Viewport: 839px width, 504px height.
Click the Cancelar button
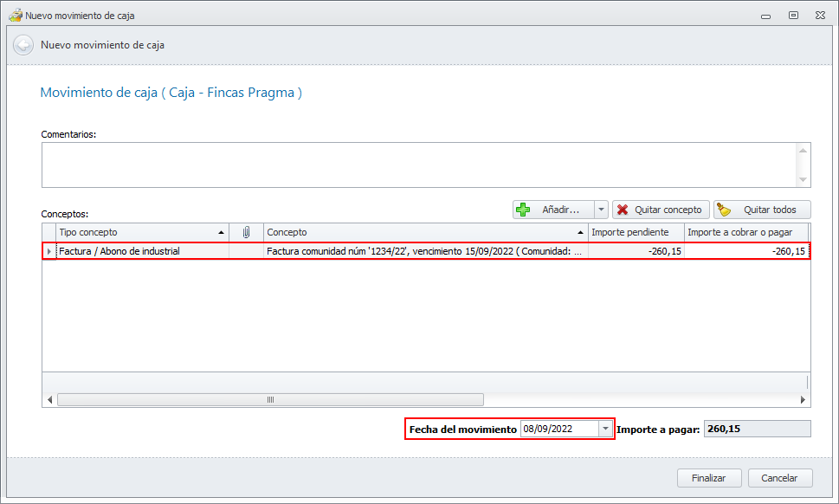point(779,478)
